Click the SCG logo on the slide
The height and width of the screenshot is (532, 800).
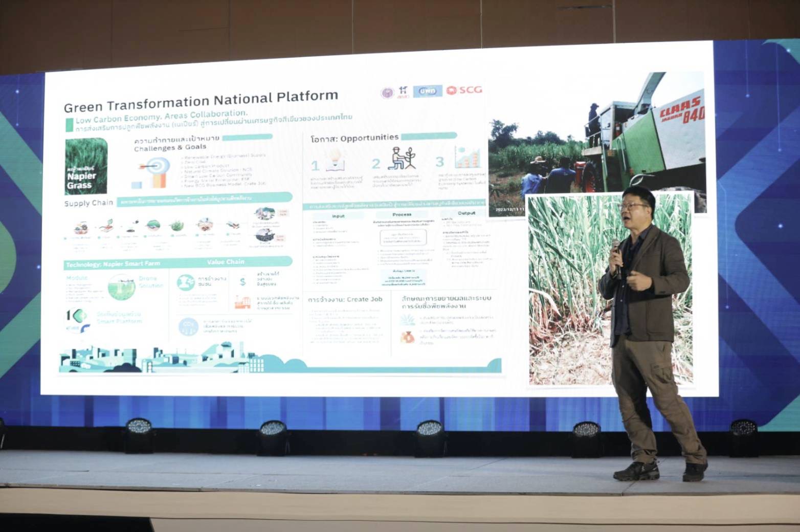(464, 90)
